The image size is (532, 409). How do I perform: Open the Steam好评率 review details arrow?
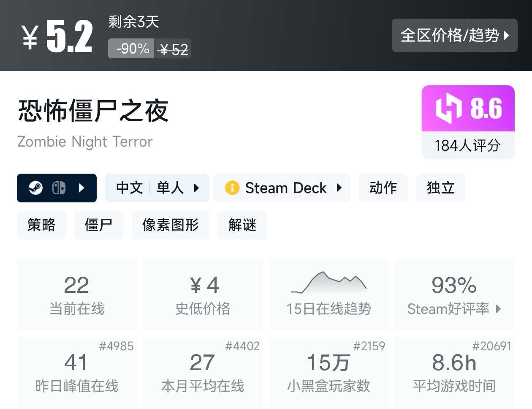[x=499, y=309]
